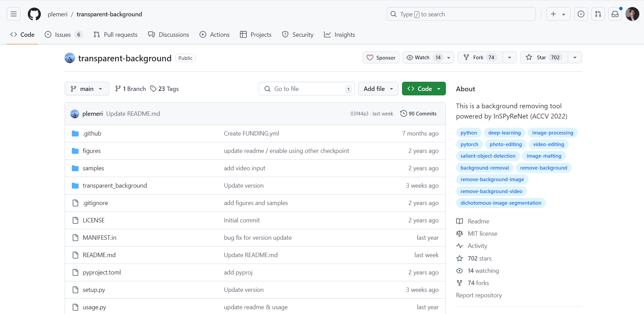Open the .github folder icon

click(75, 133)
